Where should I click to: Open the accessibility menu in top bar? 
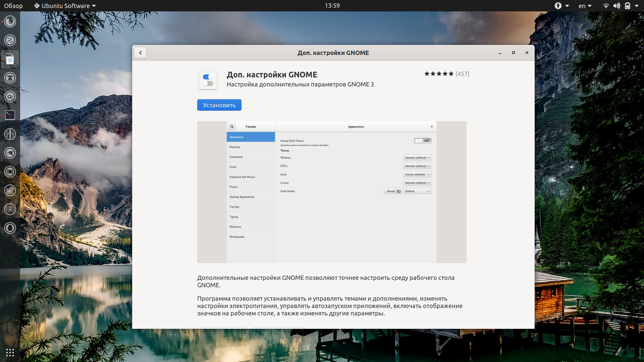(562, 6)
